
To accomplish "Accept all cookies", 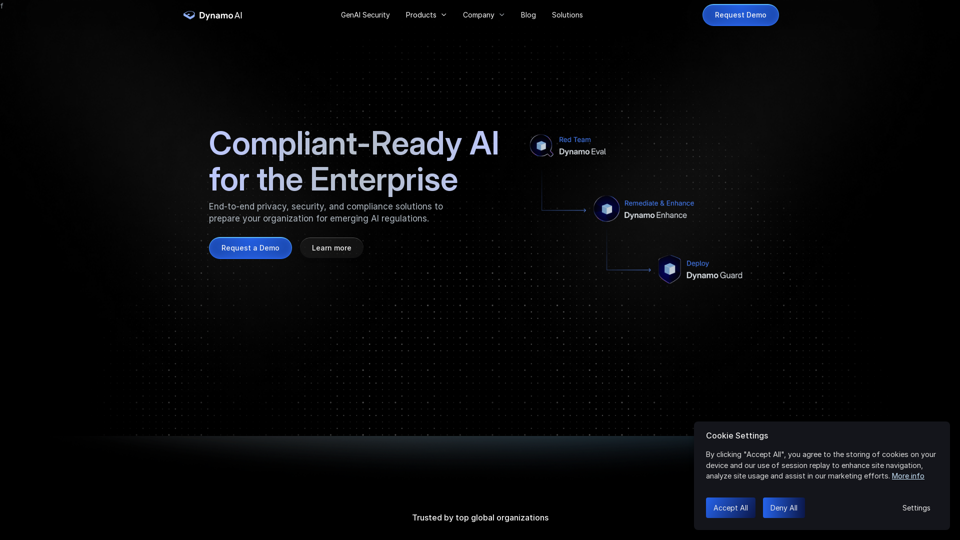I will 730,508.
